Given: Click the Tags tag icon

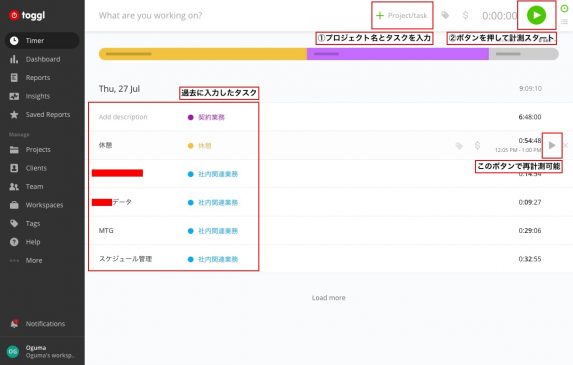Looking at the screenshot, I should point(14,223).
